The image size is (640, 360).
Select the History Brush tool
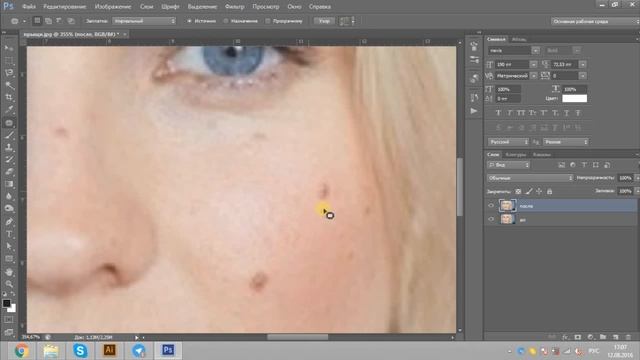pos(9,160)
